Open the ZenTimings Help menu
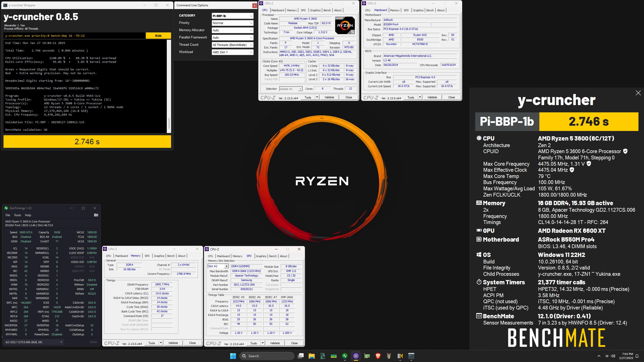The width and height of the screenshot is (644, 362). pos(28,215)
